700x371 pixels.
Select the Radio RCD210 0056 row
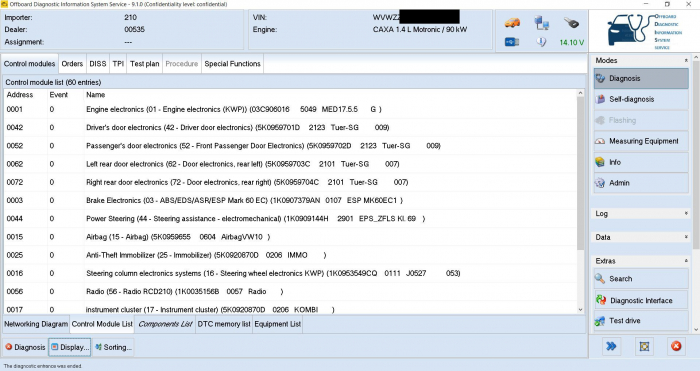tap(290, 292)
